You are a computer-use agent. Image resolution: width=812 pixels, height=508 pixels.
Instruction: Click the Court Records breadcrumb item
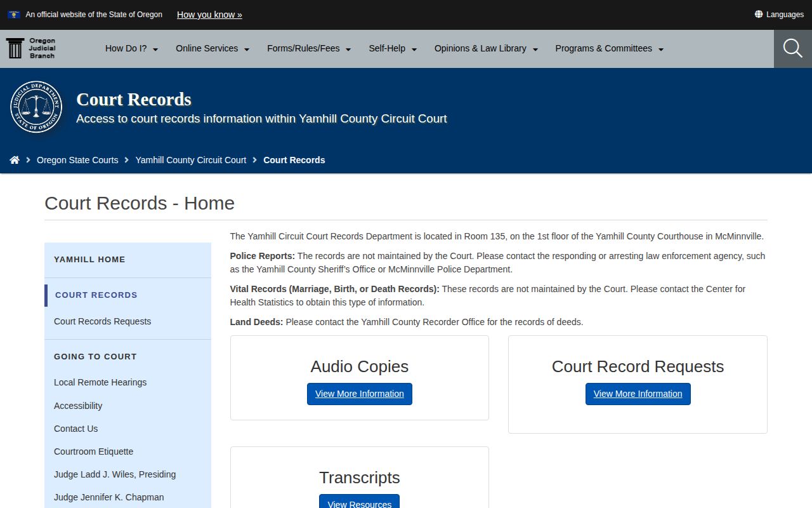pos(294,160)
